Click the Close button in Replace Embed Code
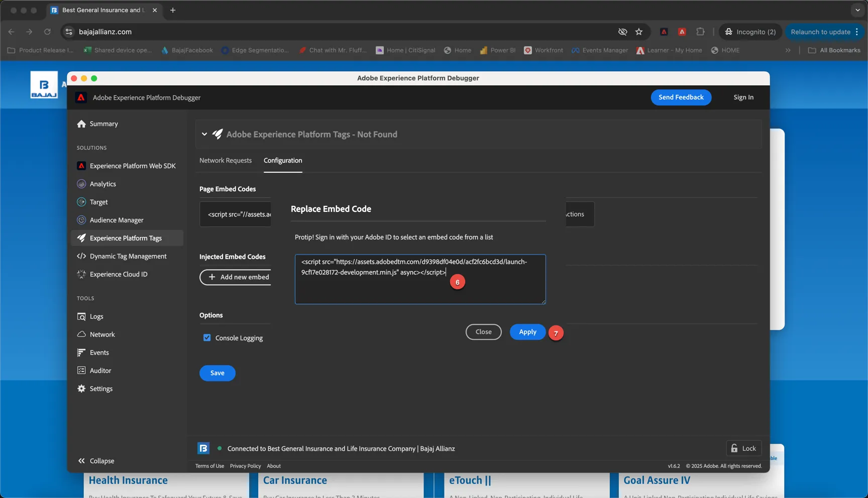The image size is (868, 498). tap(483, 332)
